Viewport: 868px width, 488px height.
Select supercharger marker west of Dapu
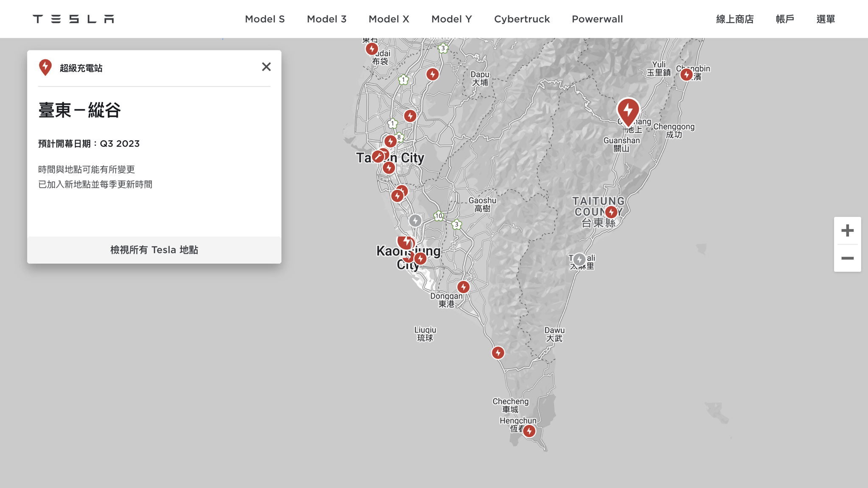tap(432, 75)
